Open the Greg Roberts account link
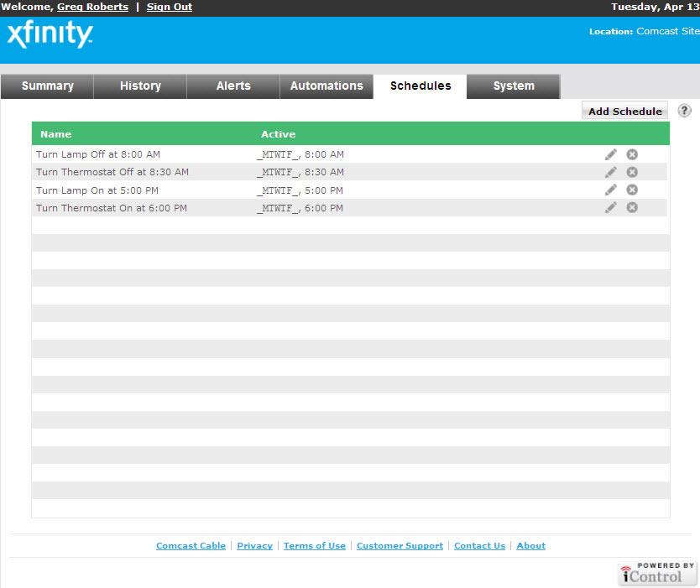The image size is (700, 588). click(92, 7)
